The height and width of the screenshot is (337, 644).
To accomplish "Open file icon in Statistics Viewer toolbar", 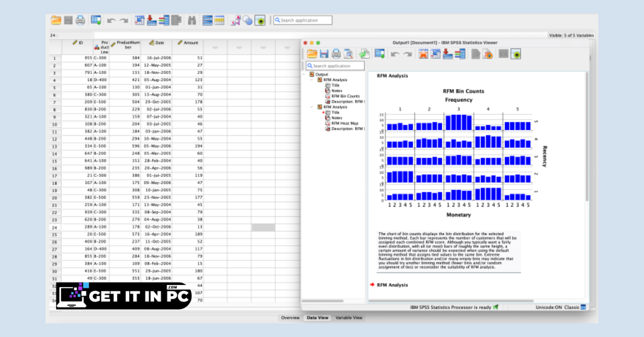I will coord(312,54).
